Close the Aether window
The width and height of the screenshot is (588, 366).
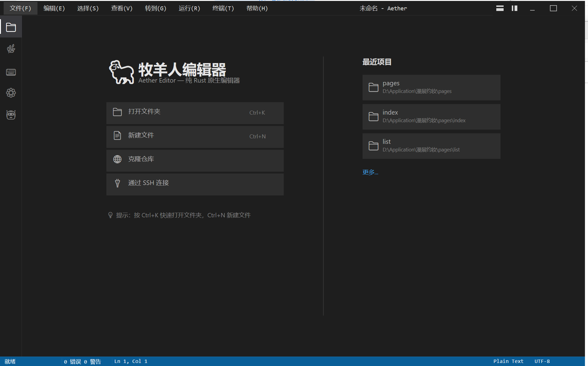[x=574, y=8]
